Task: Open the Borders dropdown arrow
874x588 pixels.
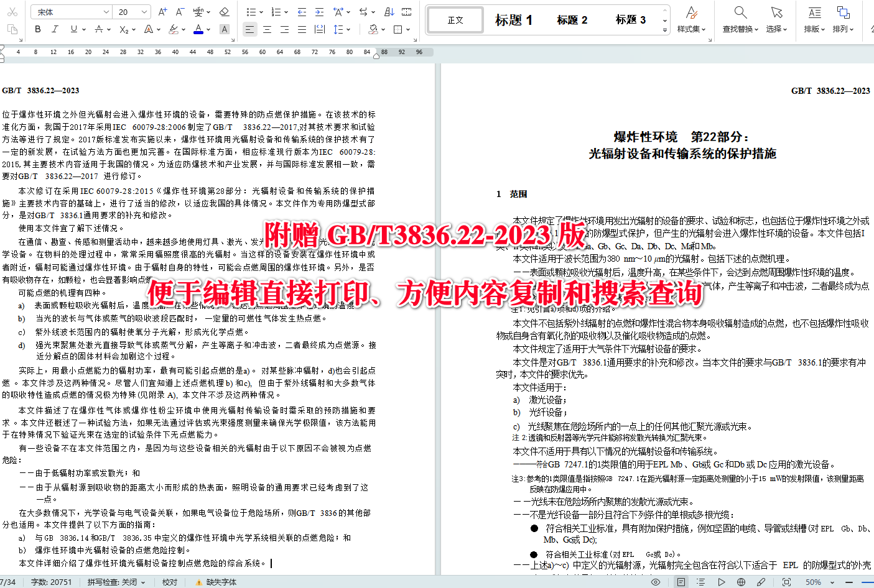Action: pyautogui.click(x=407, y=29)
